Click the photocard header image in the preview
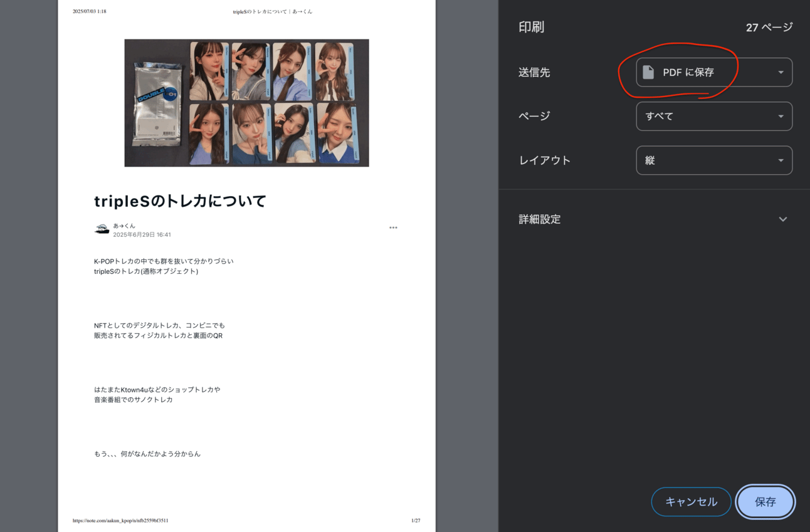 click(246, 103)
